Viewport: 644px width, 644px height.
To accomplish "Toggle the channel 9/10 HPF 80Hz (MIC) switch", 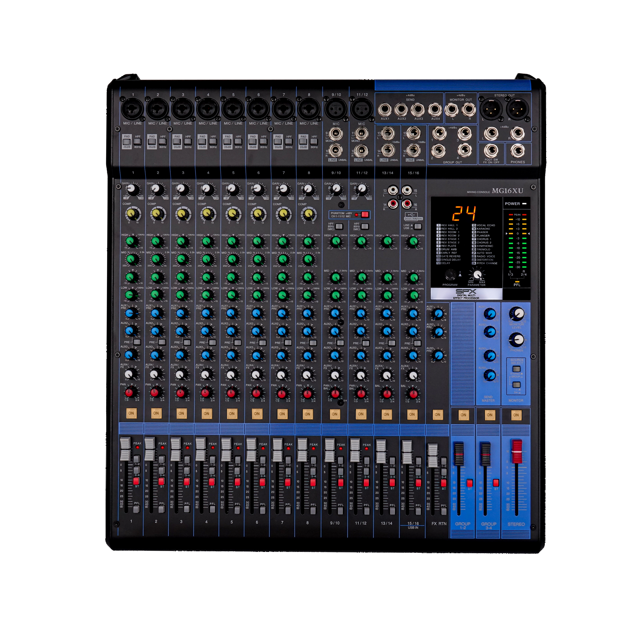I will coord(339,227).
